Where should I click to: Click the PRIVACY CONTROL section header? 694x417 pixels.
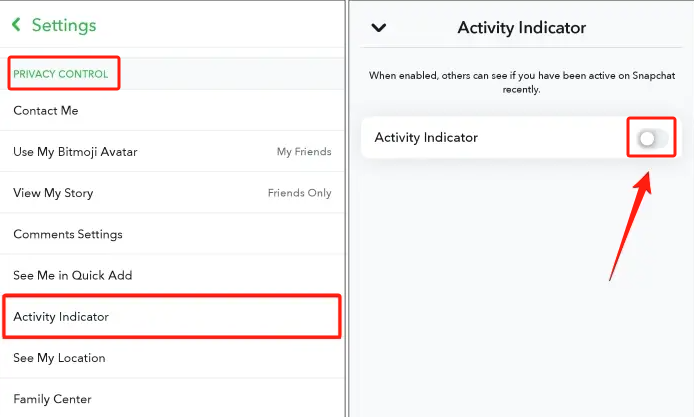(x=61, y=74)
